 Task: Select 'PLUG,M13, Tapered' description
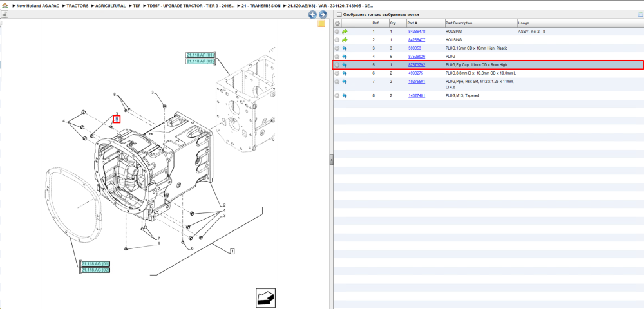462,96
